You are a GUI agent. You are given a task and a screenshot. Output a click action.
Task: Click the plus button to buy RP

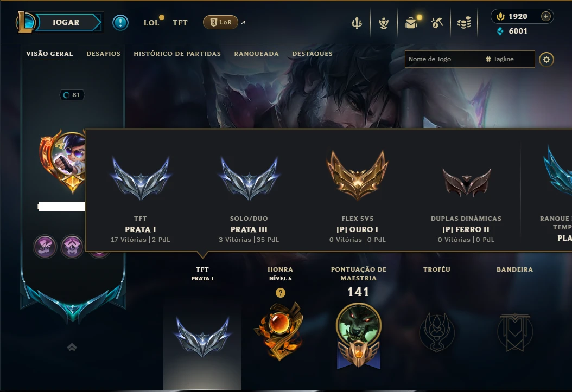click(546, 16)
